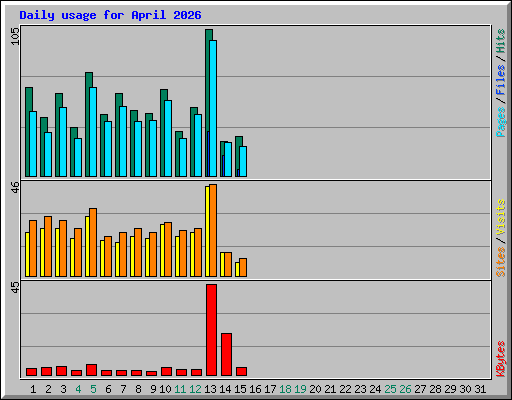Click day label 13 on the x-axis
Image resolution: width=512 pixels, height=400 pixels.
tap(210, 389)
